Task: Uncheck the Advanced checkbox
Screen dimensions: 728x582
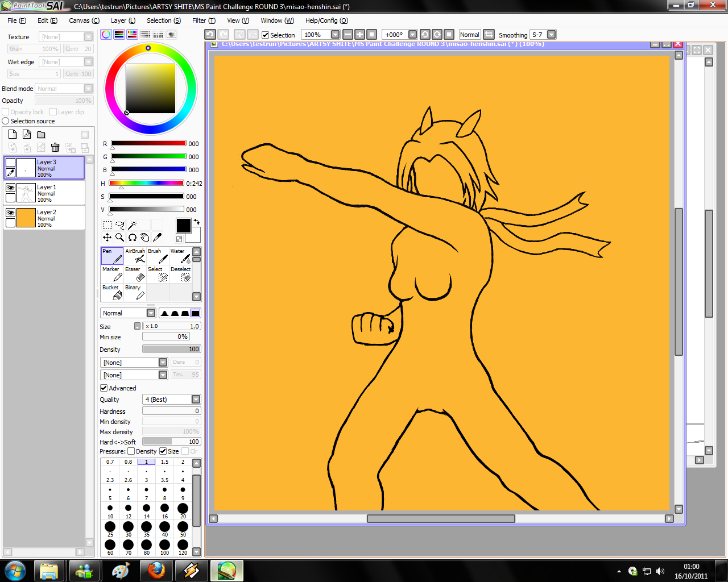Action: tap(104, 388)
